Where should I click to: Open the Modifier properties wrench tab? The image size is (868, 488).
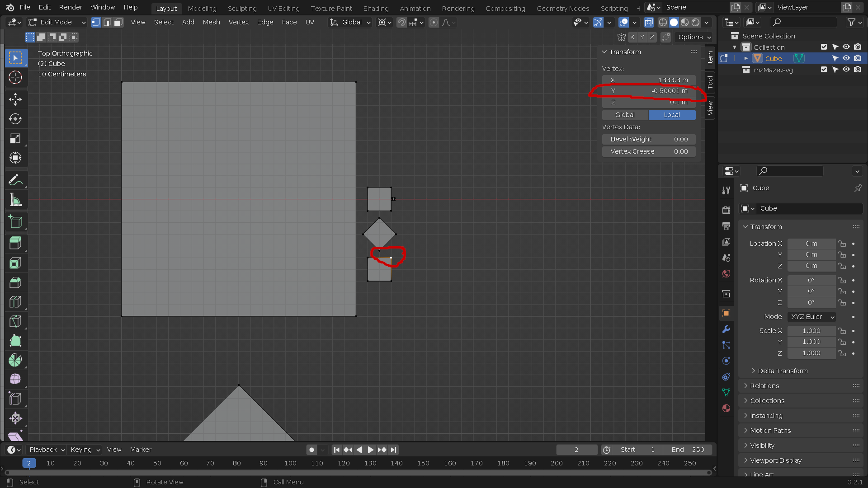tap(726, 329)
